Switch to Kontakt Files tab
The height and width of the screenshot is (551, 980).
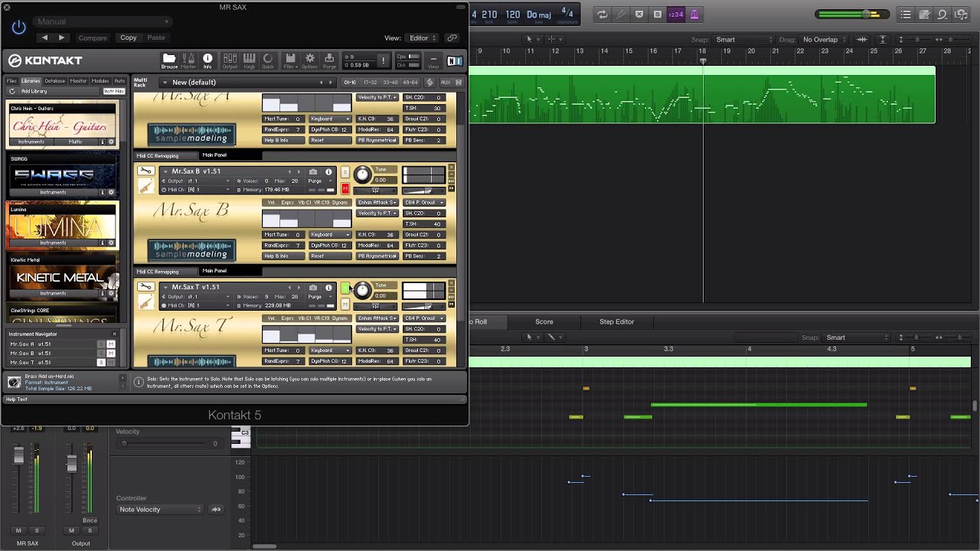pos(11,81)
